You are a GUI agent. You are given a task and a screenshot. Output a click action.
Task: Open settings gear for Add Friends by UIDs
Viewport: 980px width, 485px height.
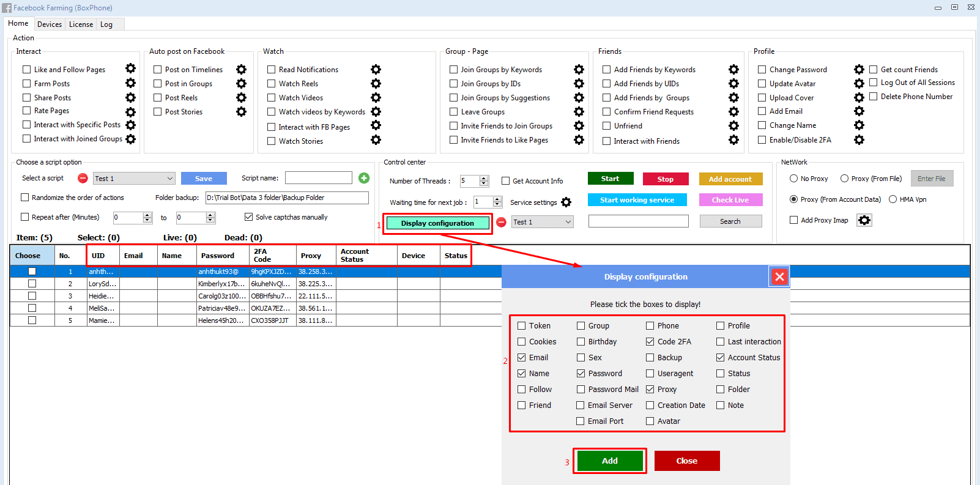pos(734,84)
